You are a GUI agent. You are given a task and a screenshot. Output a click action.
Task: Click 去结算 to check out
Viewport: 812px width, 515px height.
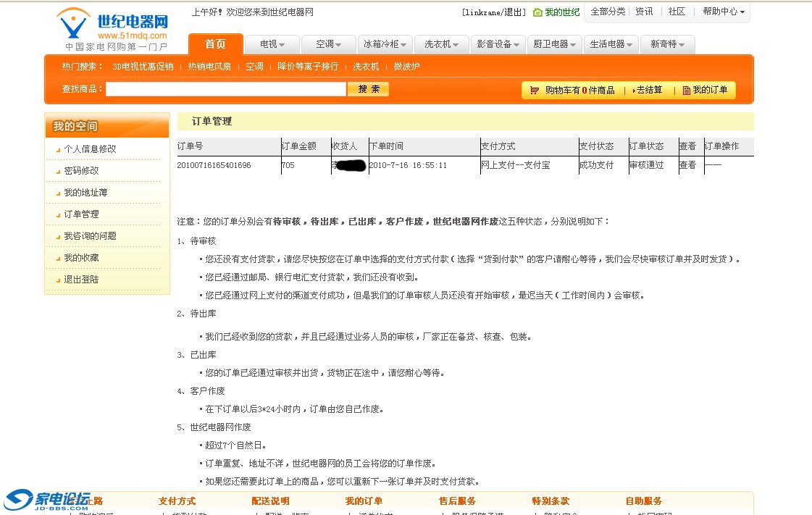649,91
